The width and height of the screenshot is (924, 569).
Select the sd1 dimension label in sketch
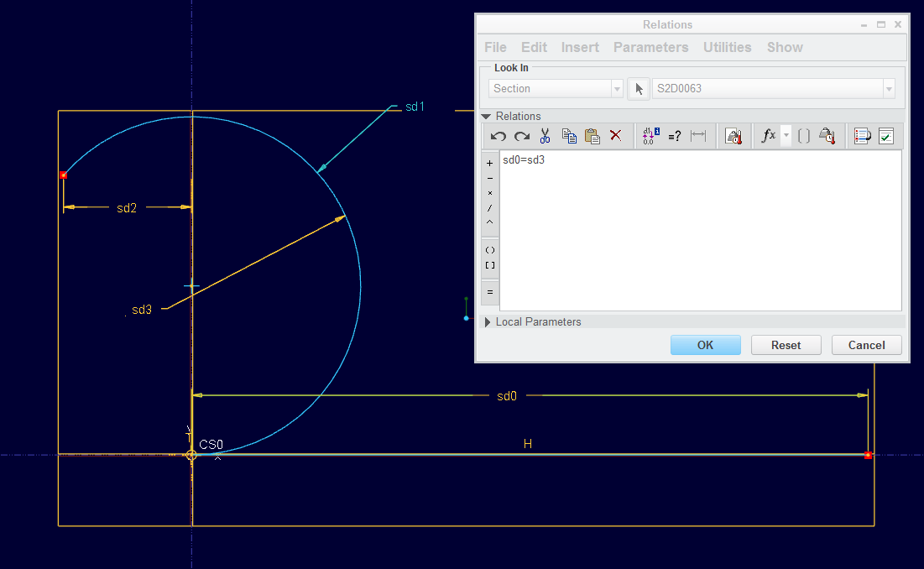pyautogui.click(x=415, y=107)
